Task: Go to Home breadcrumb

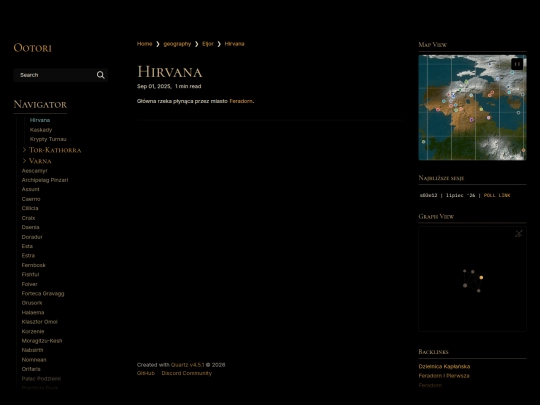Action: (x=144, y=44)
